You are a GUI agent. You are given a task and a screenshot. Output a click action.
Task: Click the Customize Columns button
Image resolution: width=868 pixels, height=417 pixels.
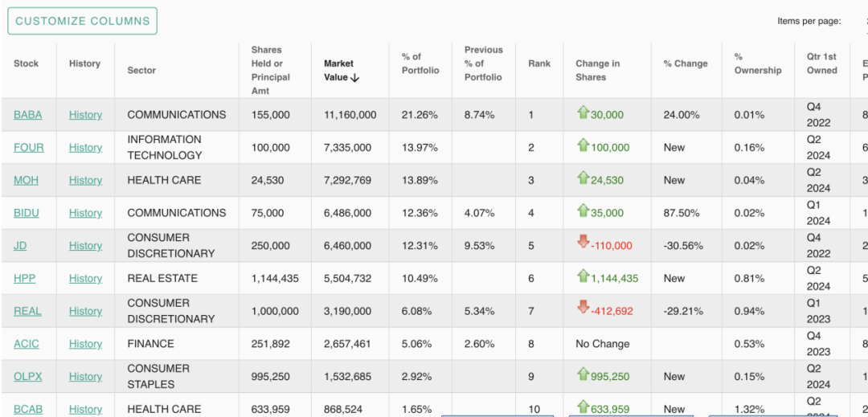[83, 21]
